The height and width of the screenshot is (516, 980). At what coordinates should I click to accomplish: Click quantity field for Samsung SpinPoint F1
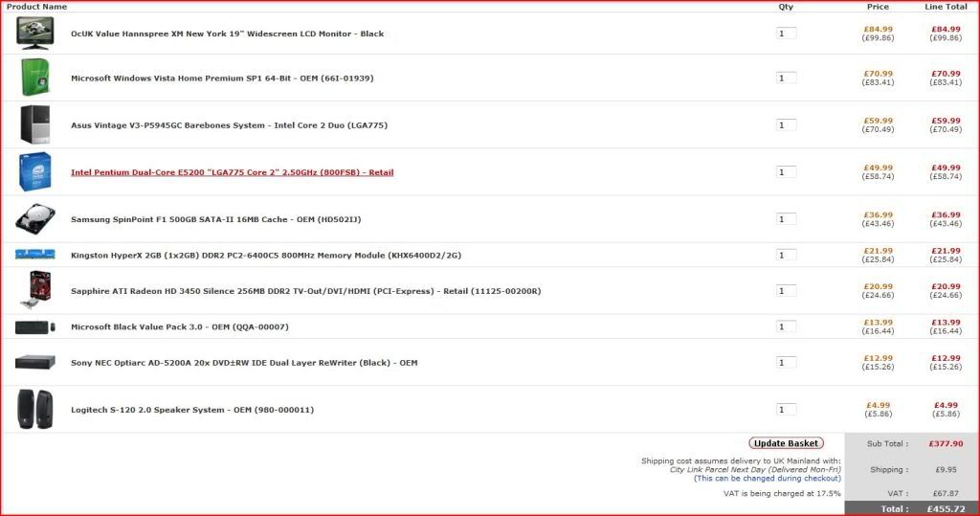(786, 219)
